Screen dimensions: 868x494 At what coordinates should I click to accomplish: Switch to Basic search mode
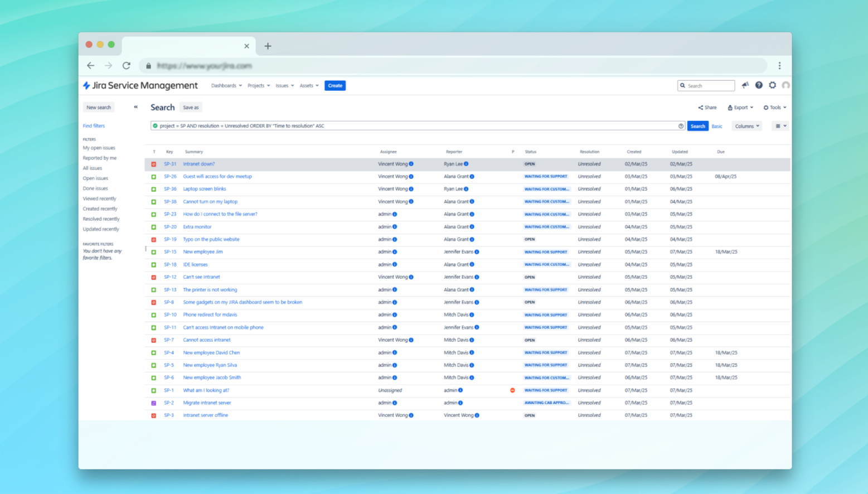point(717,126)
